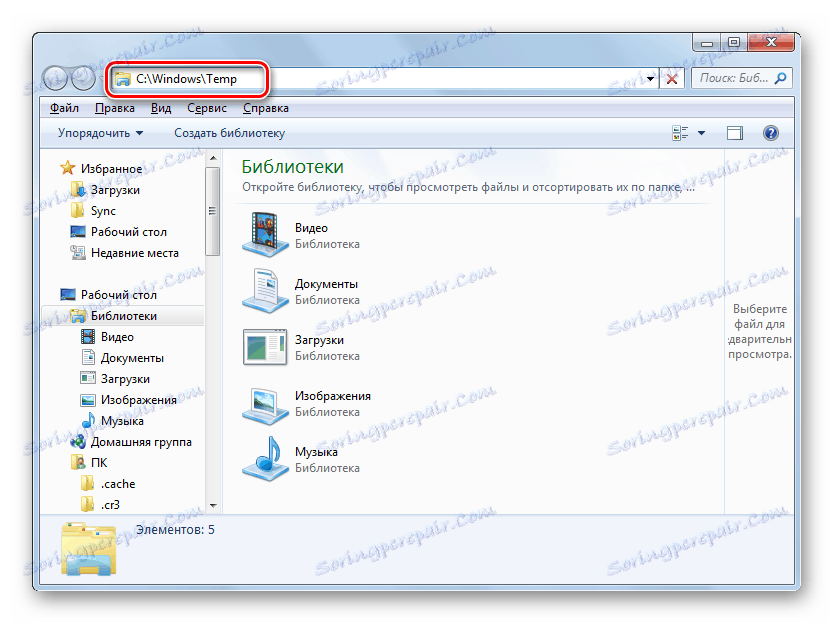Click the blue help question mark icon
The width and height of the screenshot is (834, 624).
pyautogui.click(x=771, y=133)
